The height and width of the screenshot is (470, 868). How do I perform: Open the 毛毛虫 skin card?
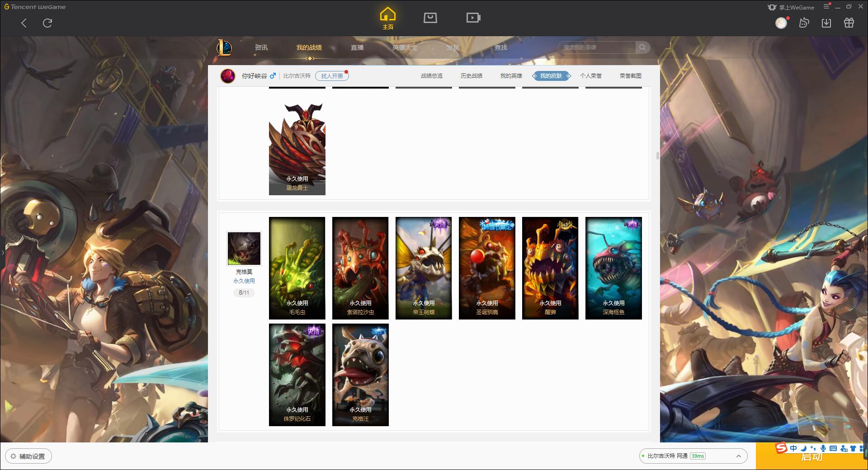pyautogui.click(x=297, y=268)
